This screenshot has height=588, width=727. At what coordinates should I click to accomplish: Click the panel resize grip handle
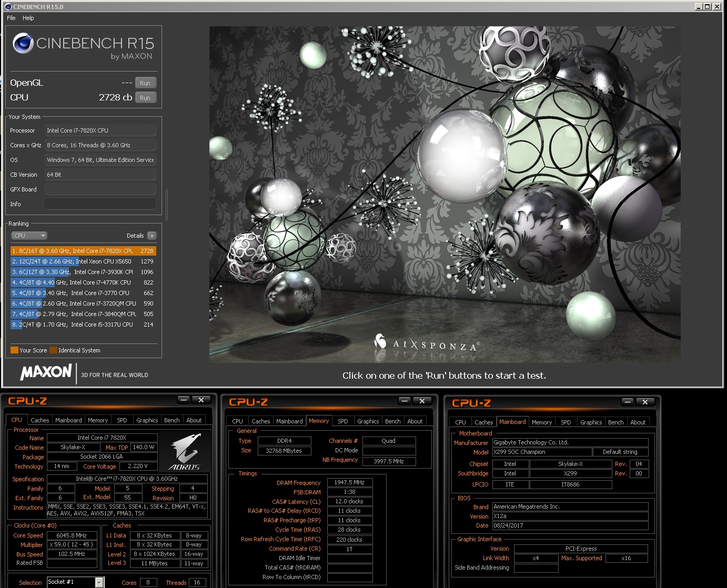tap(167, 205)
